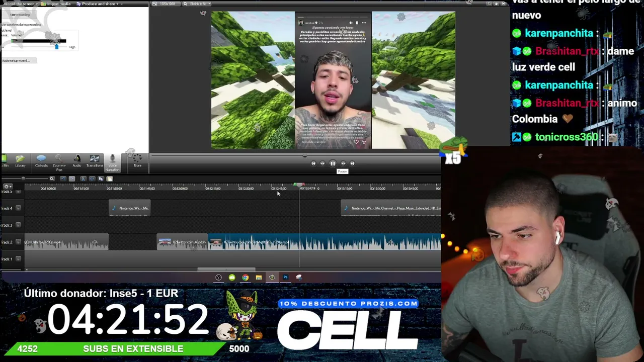Select the X2Twitter.com 40pdsh clip

tap(182, 242)
